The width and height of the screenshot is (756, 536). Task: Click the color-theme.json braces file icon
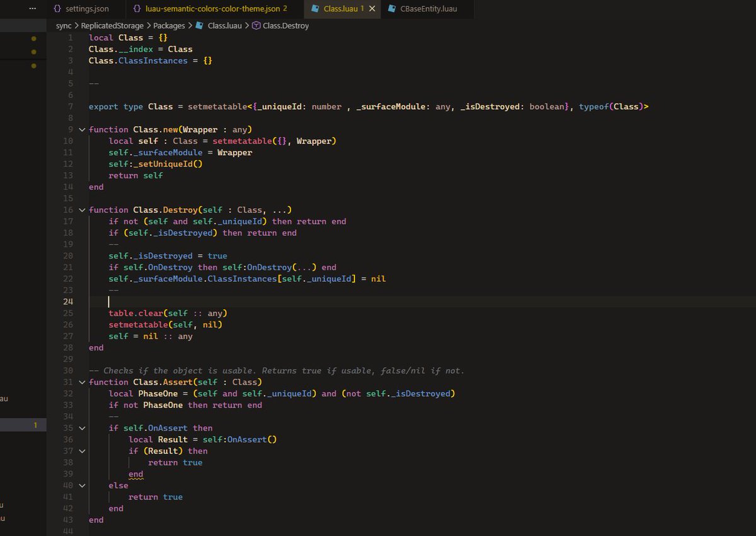tap(137, 9)
